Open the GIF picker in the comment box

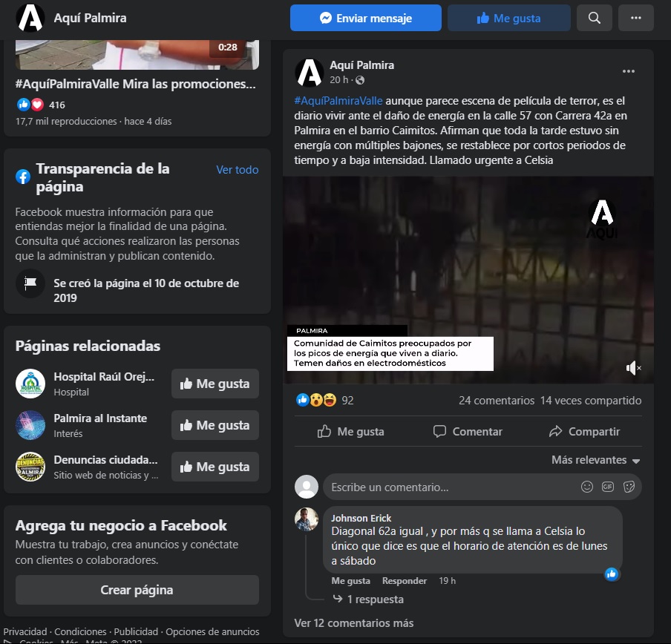pyautogui.click(x=608, y=487)
